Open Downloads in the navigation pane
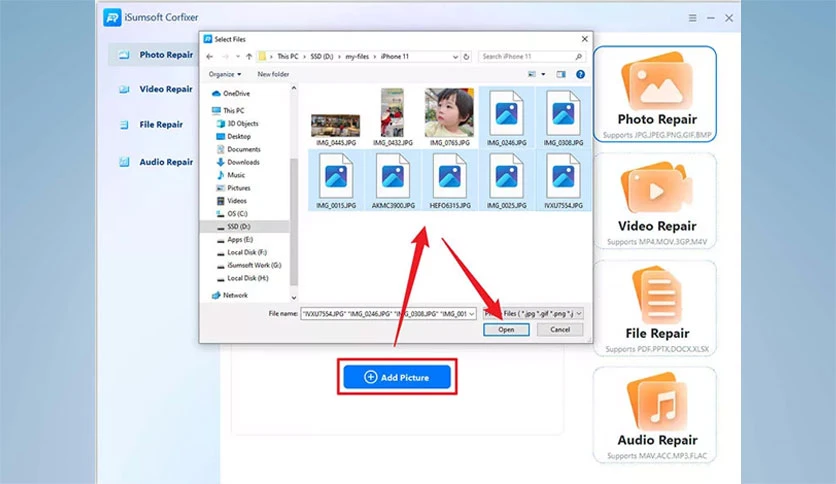This screenshot has height=484, width=836. (x=238, y=162)
